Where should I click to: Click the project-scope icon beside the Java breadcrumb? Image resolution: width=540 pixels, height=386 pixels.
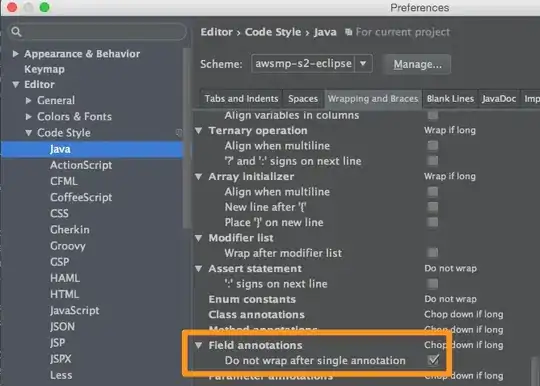(x=349, y=32)
